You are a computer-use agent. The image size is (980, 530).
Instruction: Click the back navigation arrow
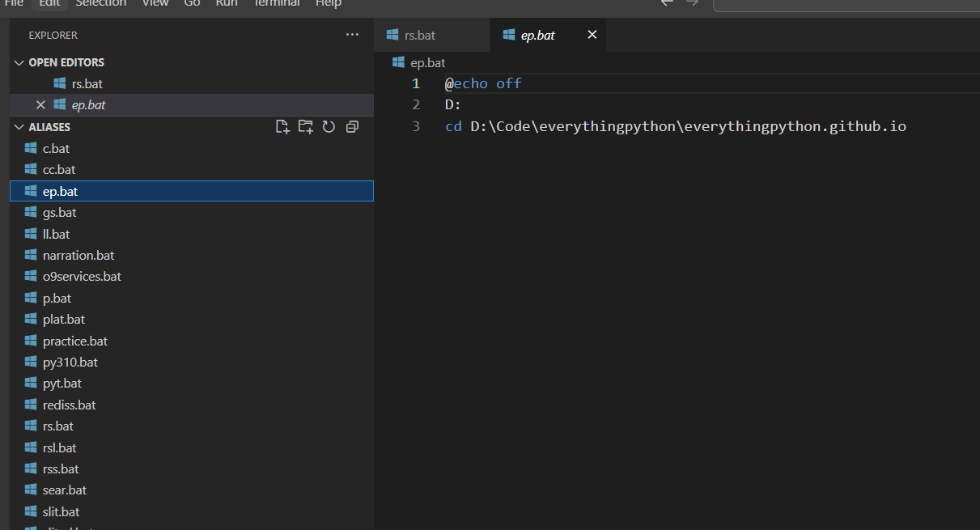pyautogui.click(x=665, y=3)
